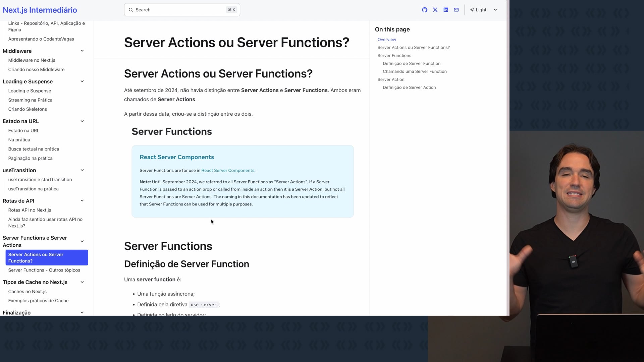Open the Light theme dropdown
The image size is (644, 362).
[x=483, y=10]
